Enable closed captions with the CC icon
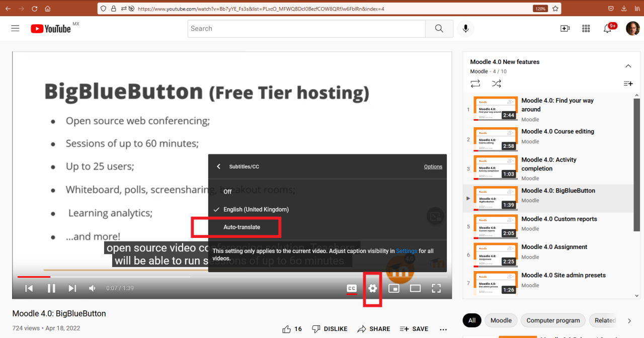This screenshot has height=338, width=644. coord(351,288)
